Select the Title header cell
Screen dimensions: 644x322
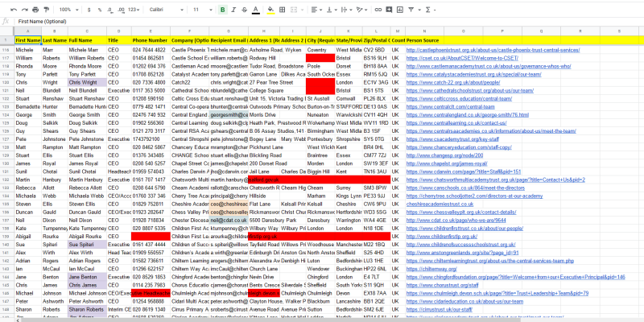[x=119, y=40]
